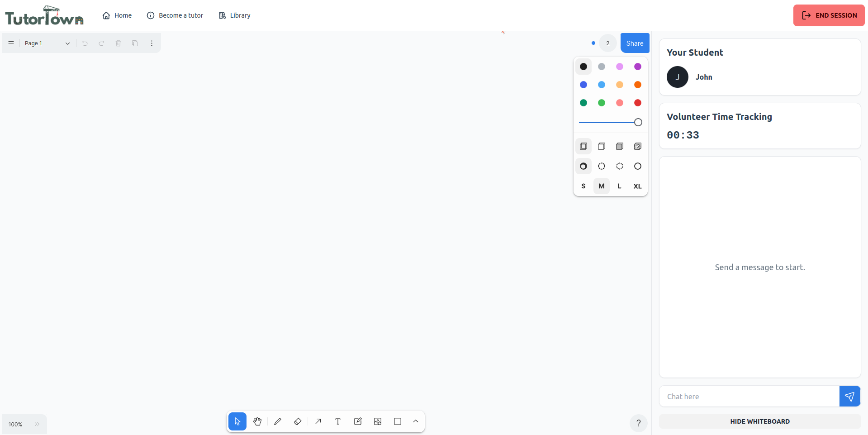Choose the dashed stroke style
Viewport: 868px width, 435px height.
(602, 166)
